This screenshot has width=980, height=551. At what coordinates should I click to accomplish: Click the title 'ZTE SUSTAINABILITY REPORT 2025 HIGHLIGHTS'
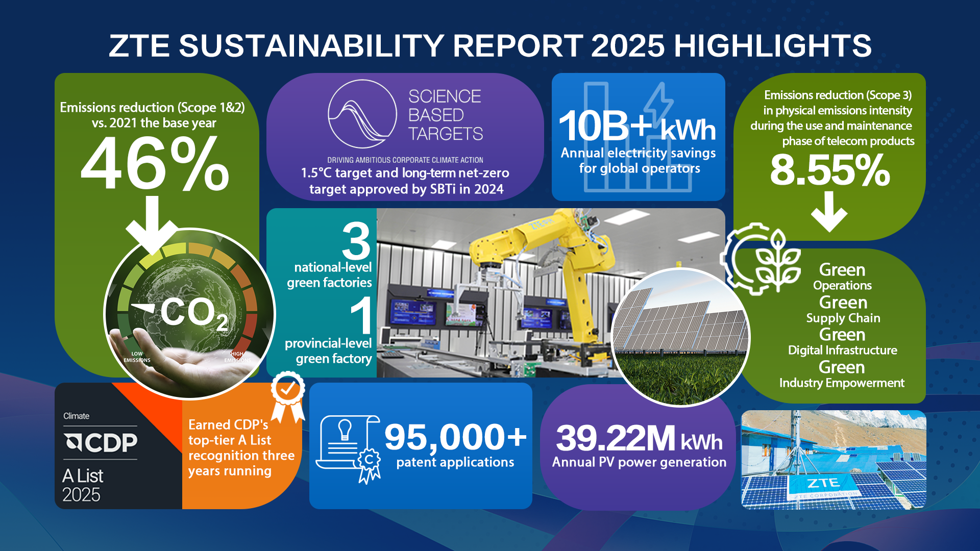coord(490,46)
